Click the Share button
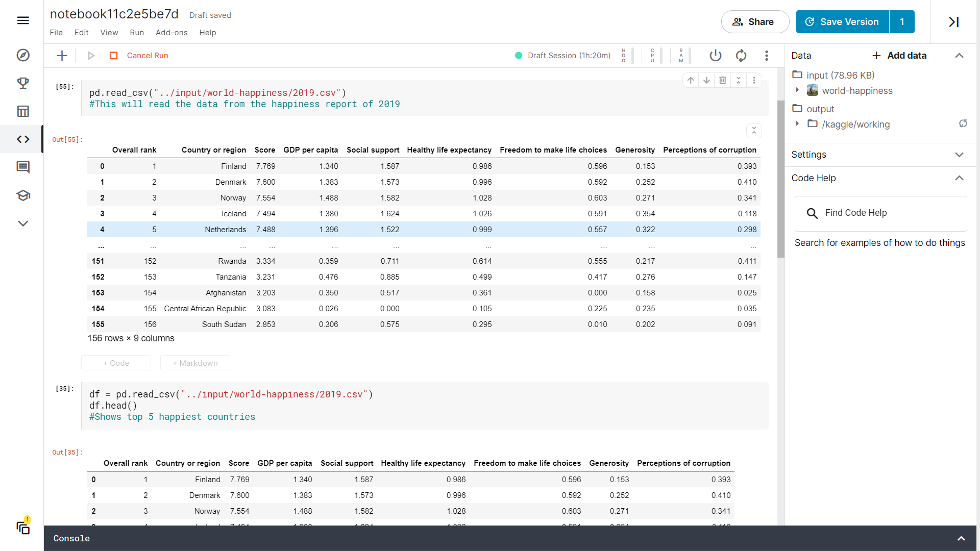Image resolution: width=980 pixels, height=551 pixels. [754, 22]
